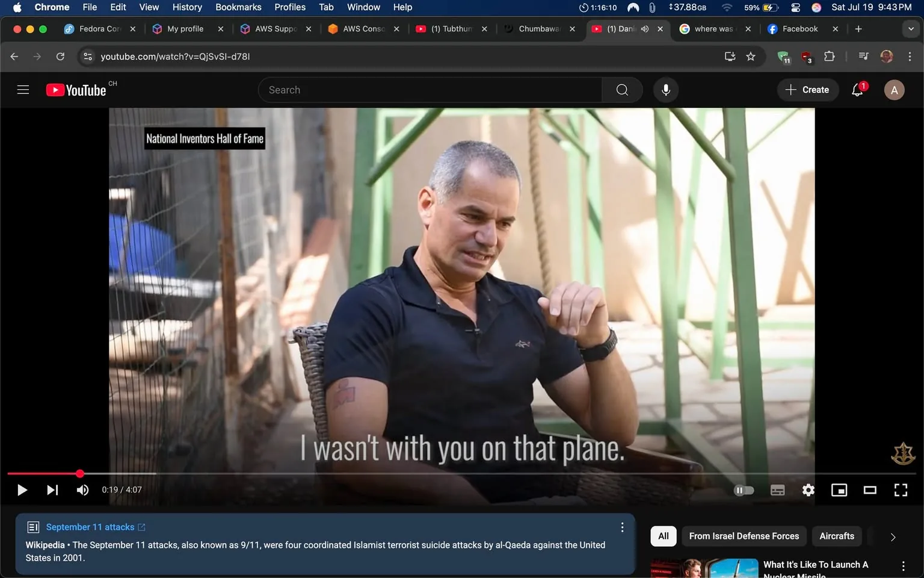Enter fullscreen mode
The width and height of the screenshot is (924, 578).
point(901,489)
